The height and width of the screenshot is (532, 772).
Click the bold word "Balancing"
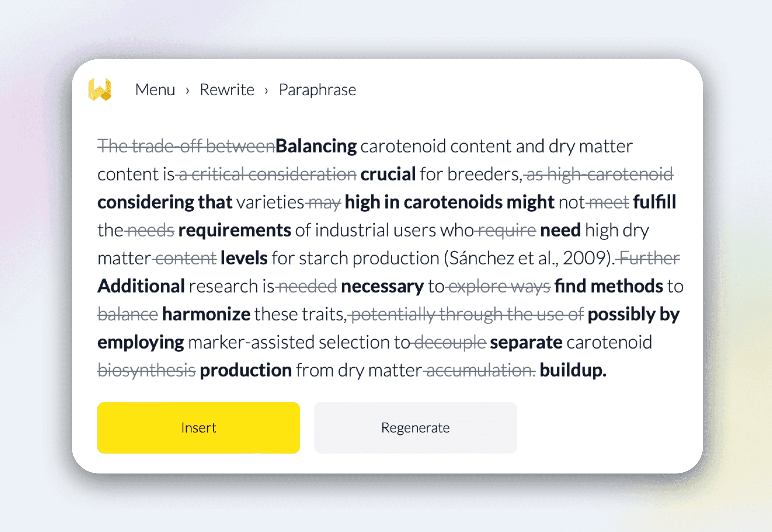point(316,146)
